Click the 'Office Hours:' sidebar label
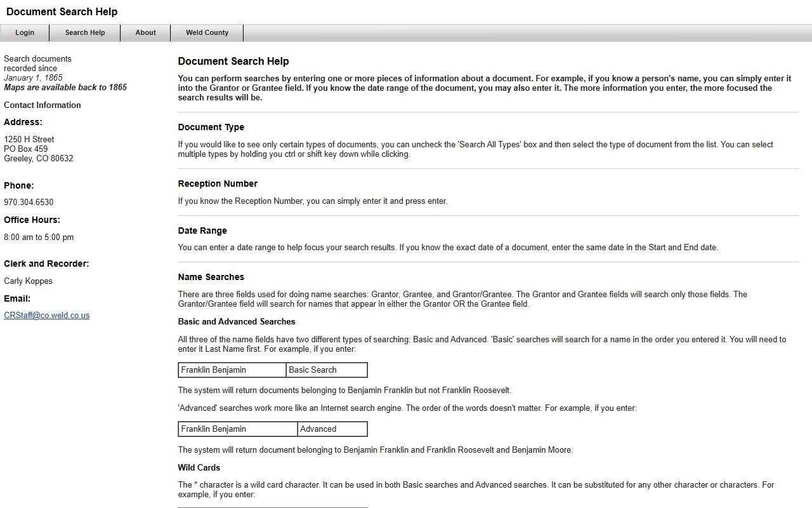Viewport: 812px width, 508px height. (x=32, y=220)
